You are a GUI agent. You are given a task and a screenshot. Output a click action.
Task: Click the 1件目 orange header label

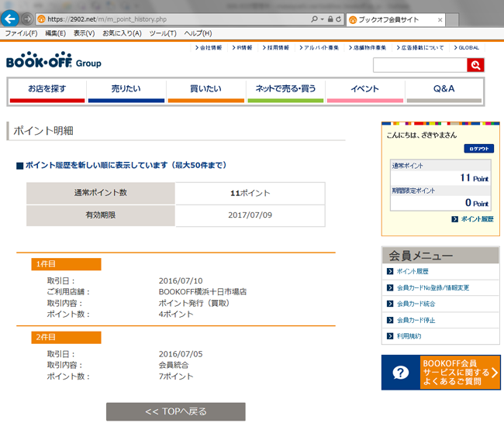pyautogui.click(x=66, y=264)
